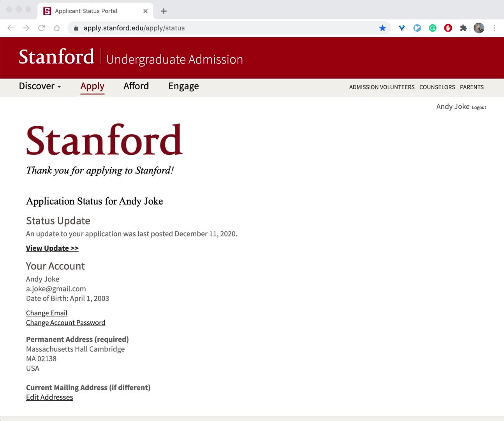Click the last posted December 11, 2020 sentence

click(x=132, y=234)
